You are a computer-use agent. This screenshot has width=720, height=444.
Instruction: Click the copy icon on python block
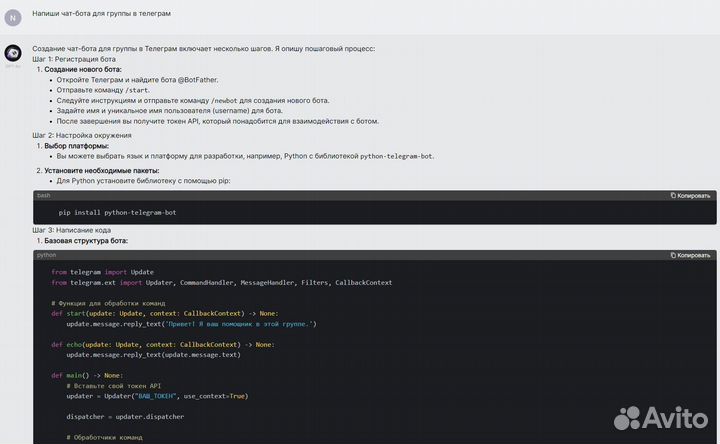(673, 255)
